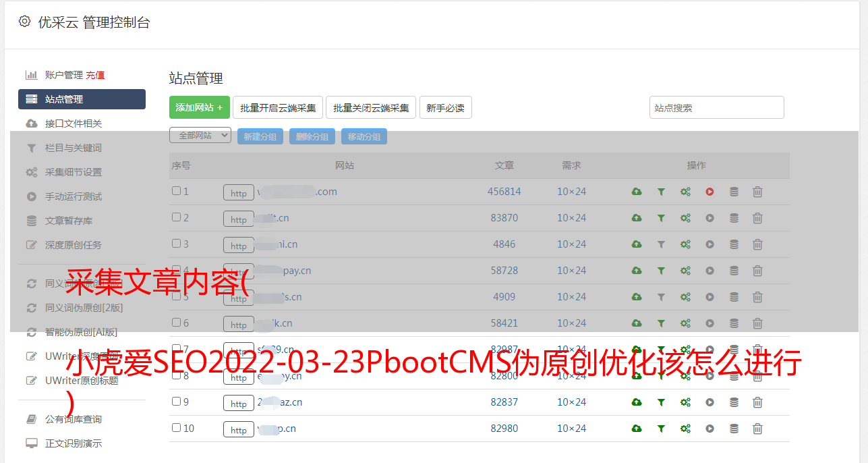Open collection settings gears for row 1

pos(685,192)
